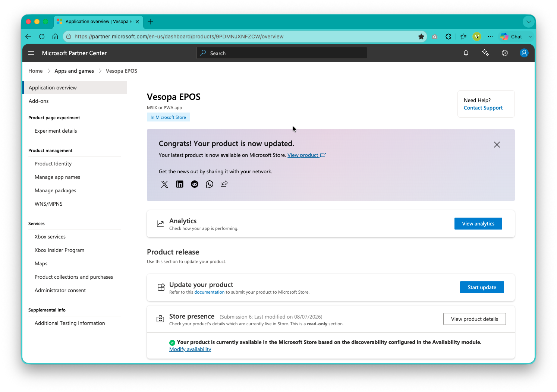This screenshot has width=557, height=392.
Task: Click the address bar URL
Action: pos(179,37)
